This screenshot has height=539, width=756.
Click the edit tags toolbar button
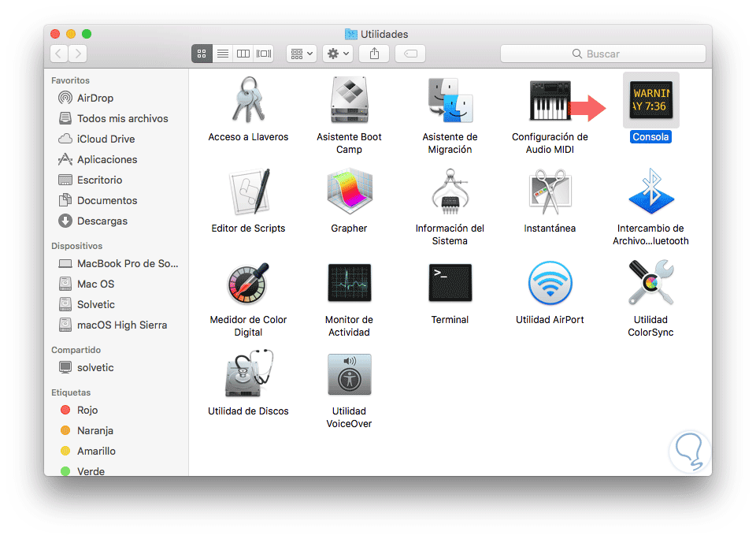click(410, 54)
